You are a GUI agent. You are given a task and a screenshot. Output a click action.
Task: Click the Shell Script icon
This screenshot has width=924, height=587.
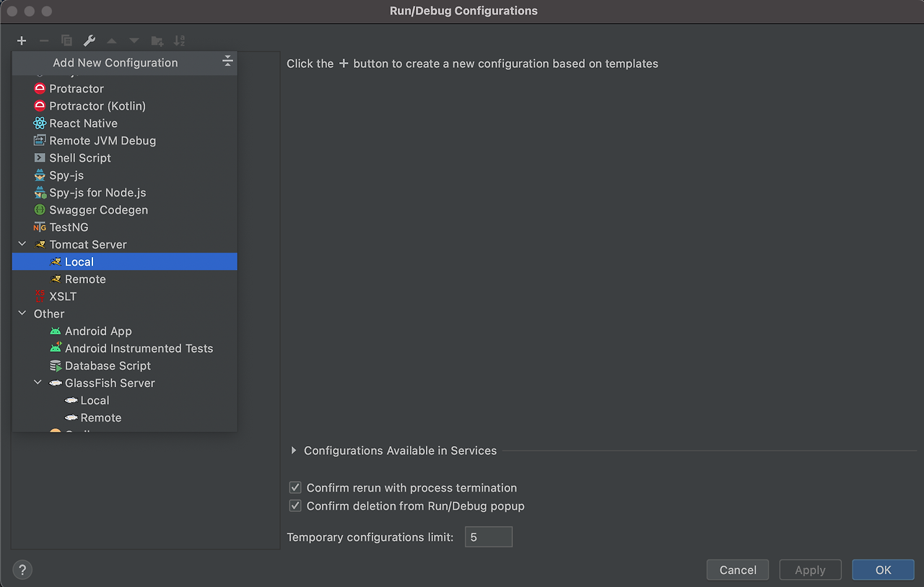tap(40, 158)
